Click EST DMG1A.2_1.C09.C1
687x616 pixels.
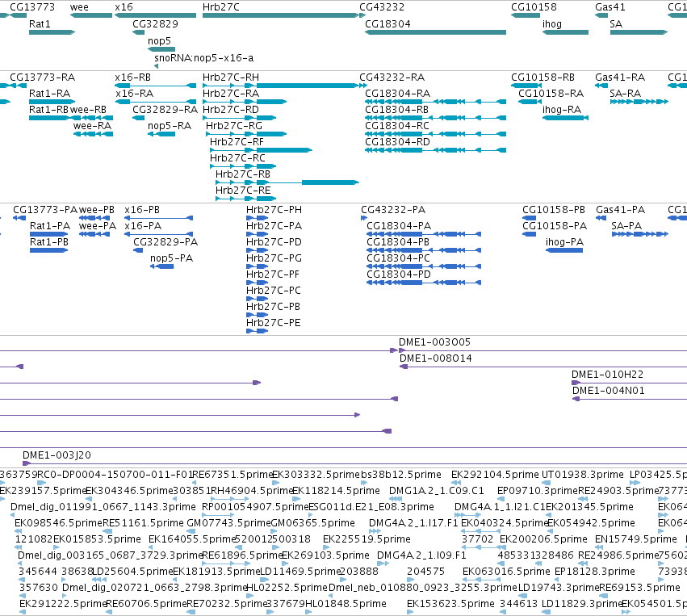tap(437, 491)
